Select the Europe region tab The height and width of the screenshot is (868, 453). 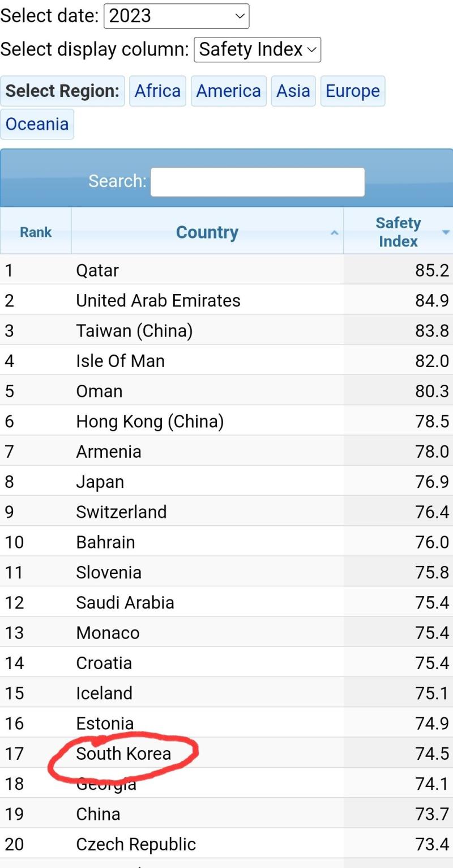pyautogui.click(x=353, y=91)
